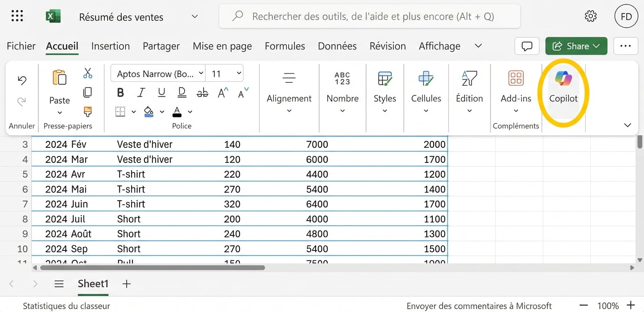Open the font color swatch
644x312 pixels.
177,111
